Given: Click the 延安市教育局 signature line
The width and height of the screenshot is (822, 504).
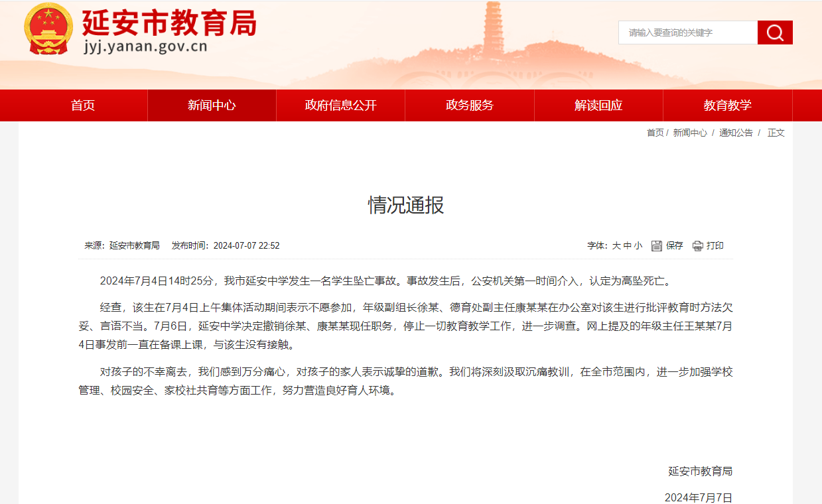Looking at the screenshot, I should 700,472.
